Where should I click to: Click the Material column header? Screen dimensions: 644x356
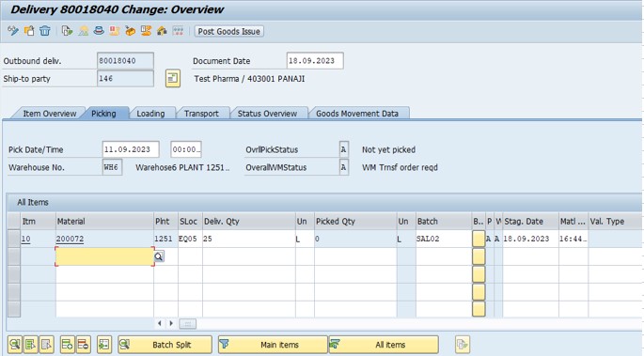coord(104,221)
